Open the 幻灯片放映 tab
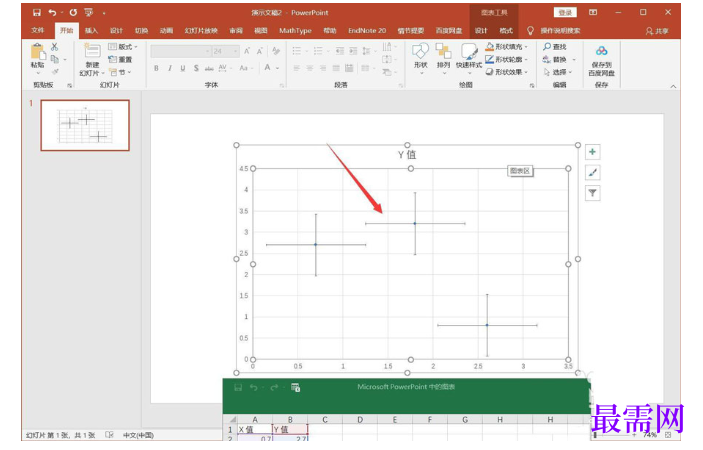 (201, 30)
